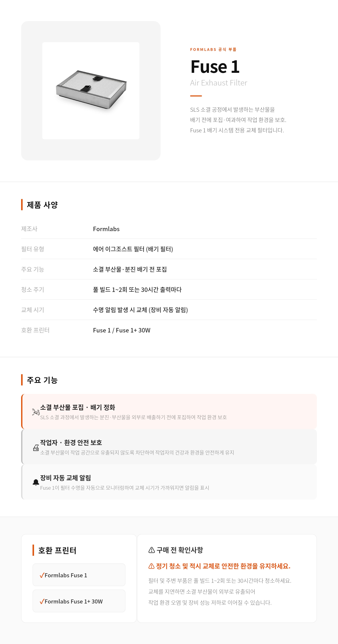
Task: Select the Formlabs Fuse 1+ 30W card
Action: click(79, 601)
